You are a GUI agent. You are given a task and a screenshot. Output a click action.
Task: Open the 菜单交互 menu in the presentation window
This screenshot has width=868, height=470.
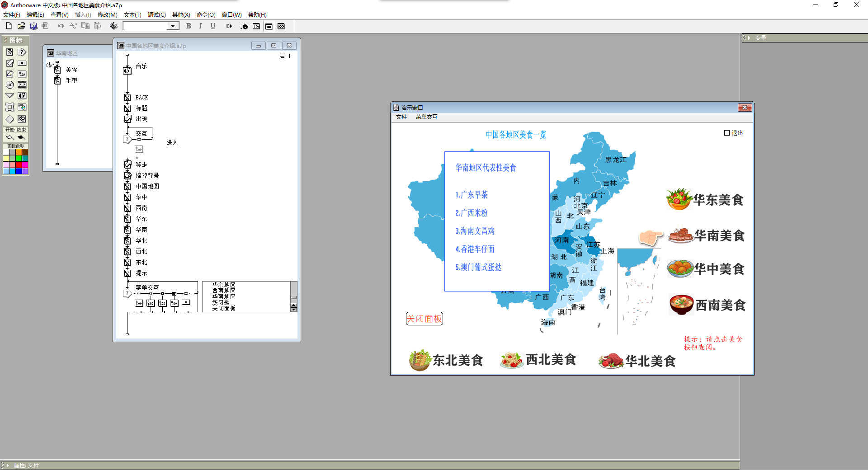[426, 117]
